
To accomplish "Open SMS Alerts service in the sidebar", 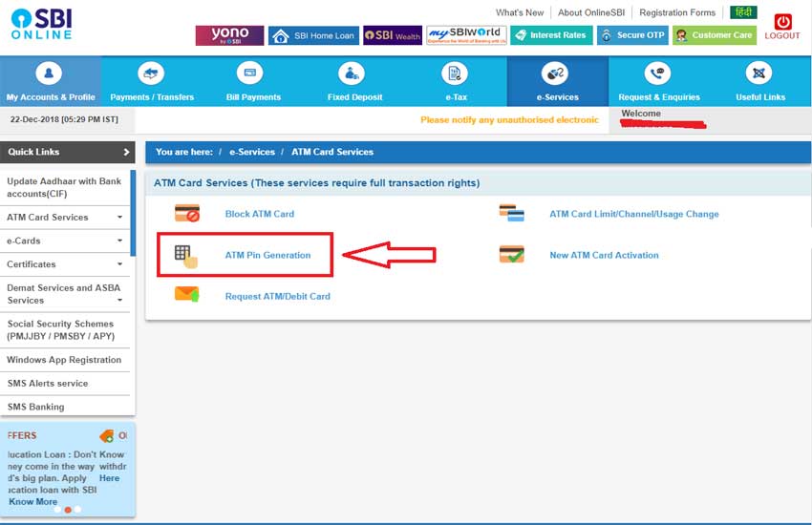I will pyautogui.click(x=65, y=384).
